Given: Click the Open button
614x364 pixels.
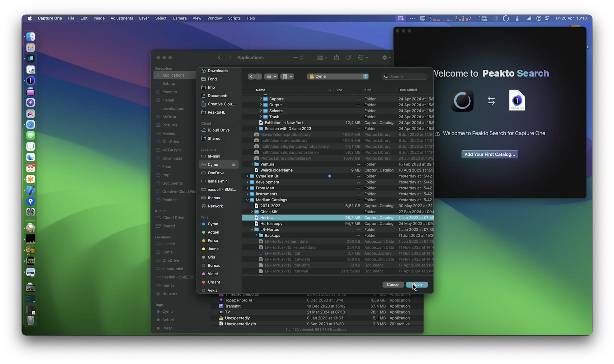Looking at the screenshot, I should pyautogui.click(x=417, y=285).
